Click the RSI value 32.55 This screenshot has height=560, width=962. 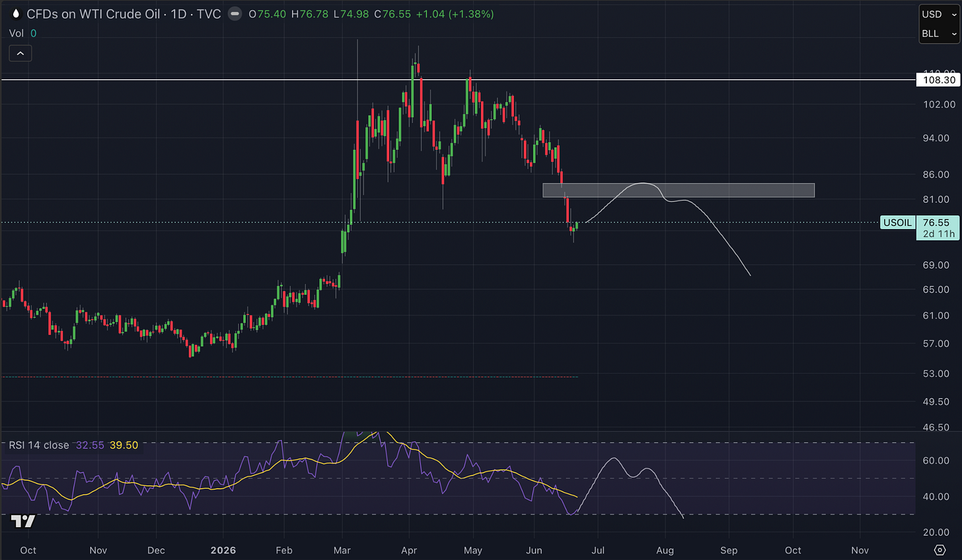pos(90,445)
